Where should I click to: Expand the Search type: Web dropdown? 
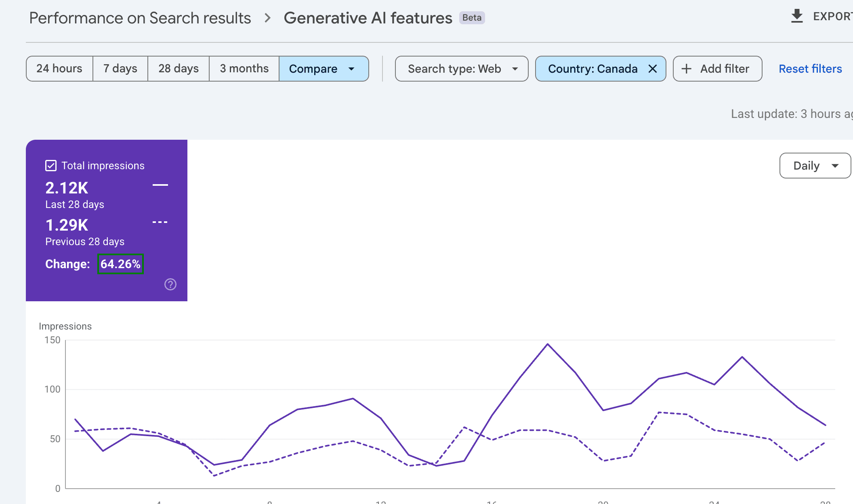coord(462,69)
